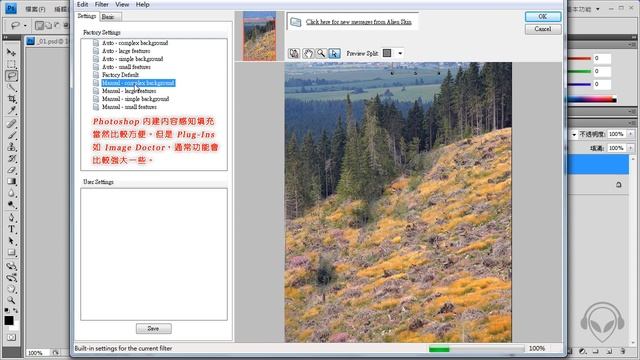Select the Dodge tool
This screenshot has width=640, height=360.
coord(11,205)
